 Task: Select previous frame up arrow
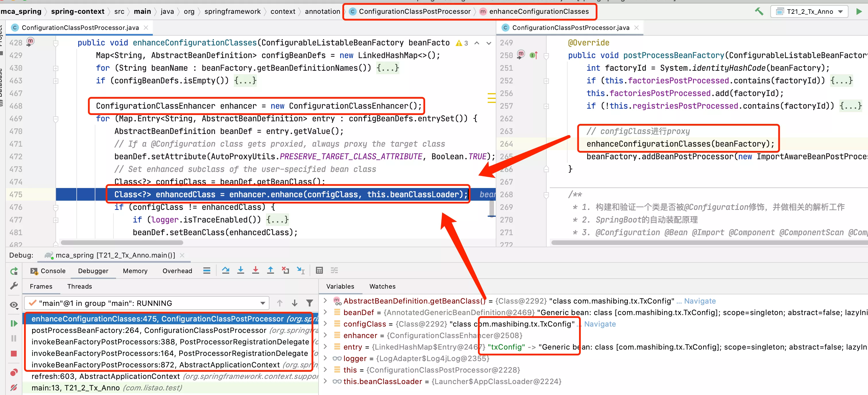pos(280,303)
